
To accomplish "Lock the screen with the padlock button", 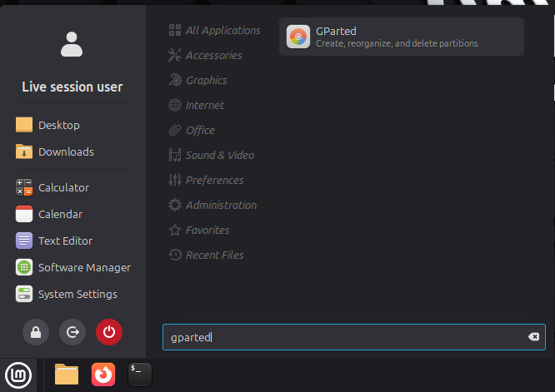I will (x=36, y=332).
